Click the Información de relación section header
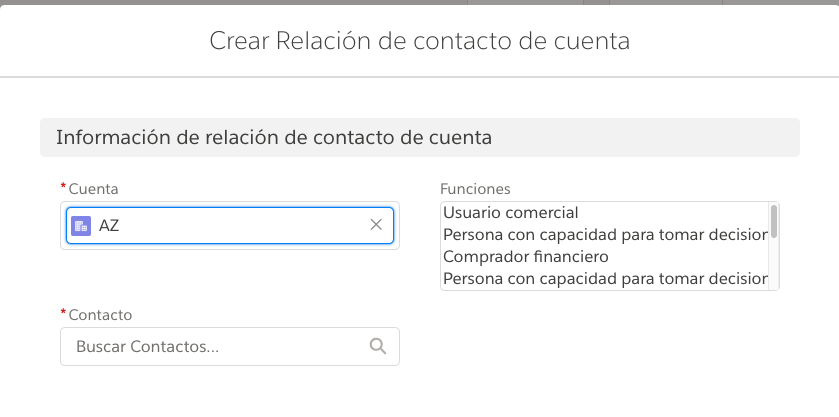Image resolution: width=839 pixels, height=417 pixels. (274, 138)
